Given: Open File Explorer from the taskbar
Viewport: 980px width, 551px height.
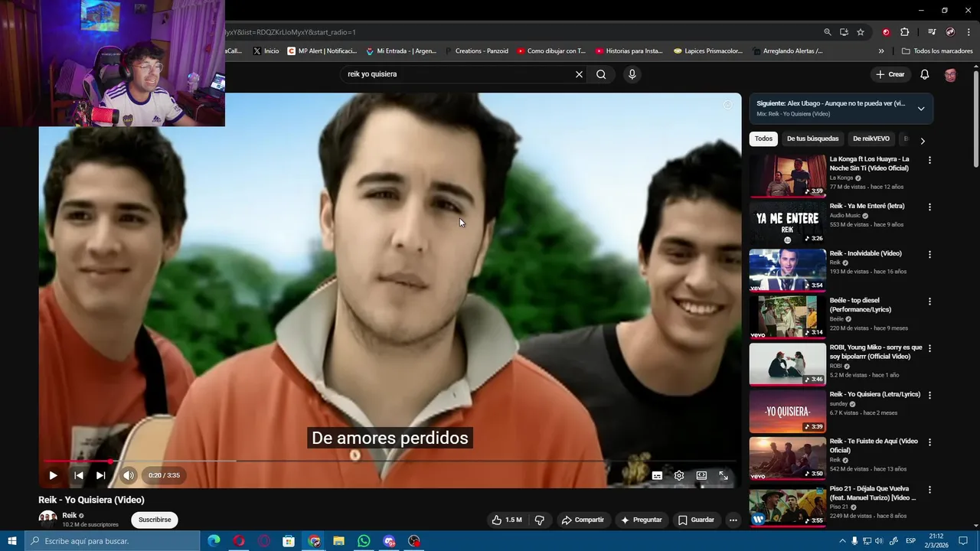Looking at the screenshot, I should (x=338, y=541).
